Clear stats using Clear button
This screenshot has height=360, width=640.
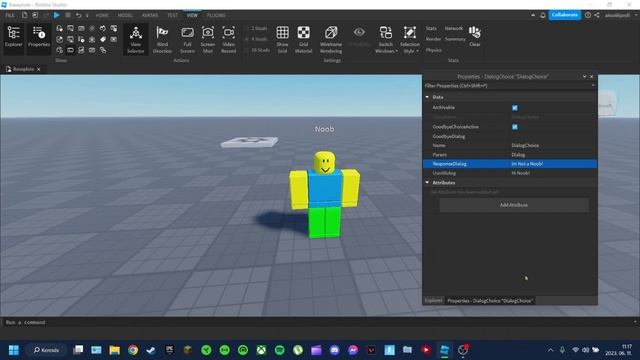(475, 36)
